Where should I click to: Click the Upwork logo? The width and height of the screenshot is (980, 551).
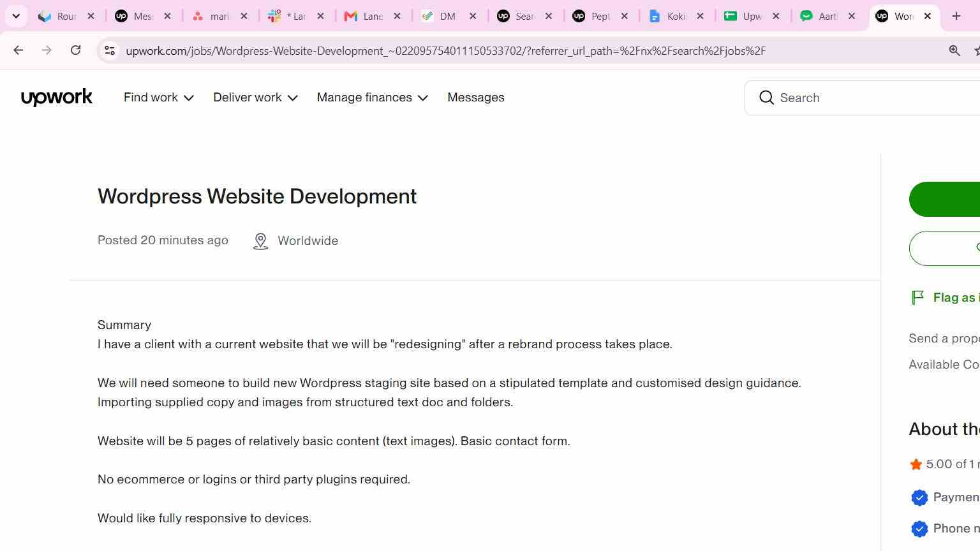(57, 98)
